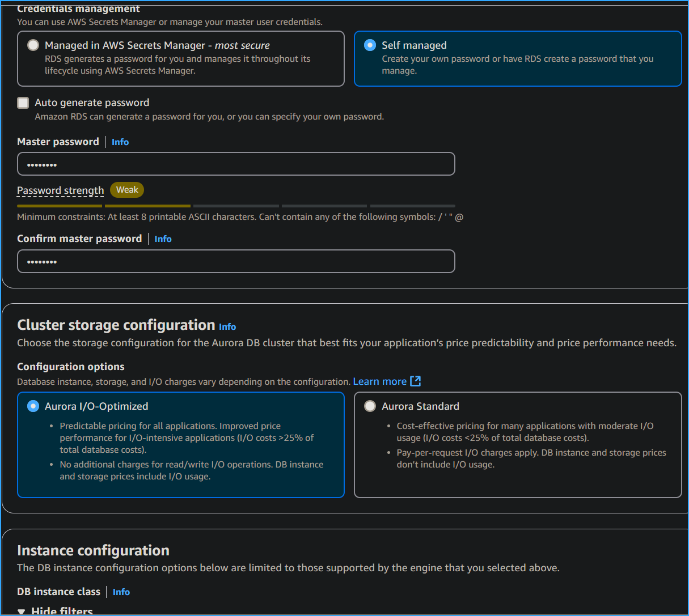Expand the Hide filters disclosure triangle
Screen dimensions: 689x616
click(22, 611)
